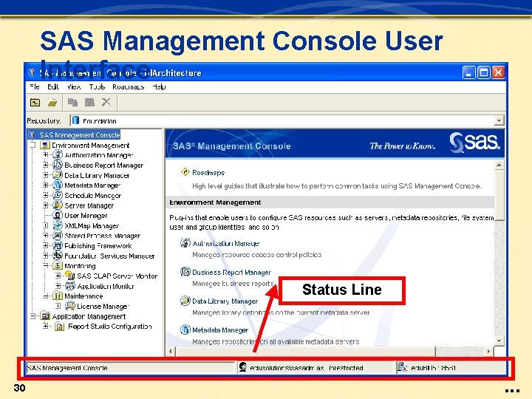The width and height of the screenshot is (532, 399).
Task: Expand the SAS OLAP Server Monitor node
Action: point(58,276)
